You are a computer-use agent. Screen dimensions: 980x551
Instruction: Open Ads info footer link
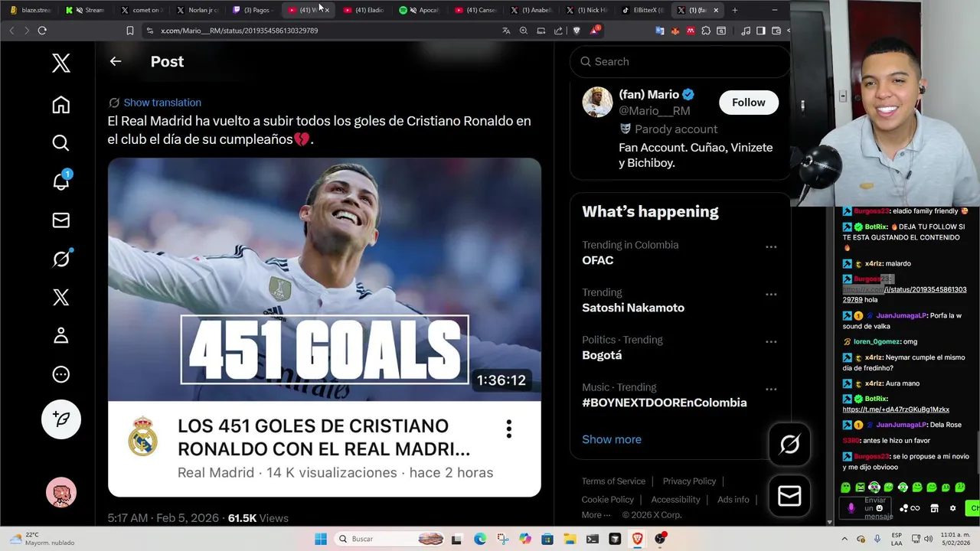tap(733, 500)
